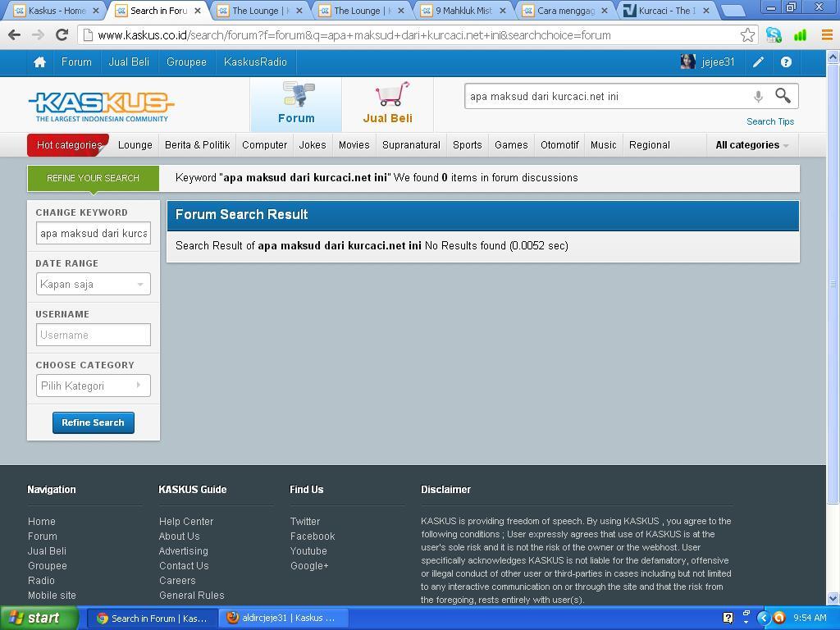Viewport: 840px width, 630px height.
Task: Click the browser forward arrow
Action: 38,35
